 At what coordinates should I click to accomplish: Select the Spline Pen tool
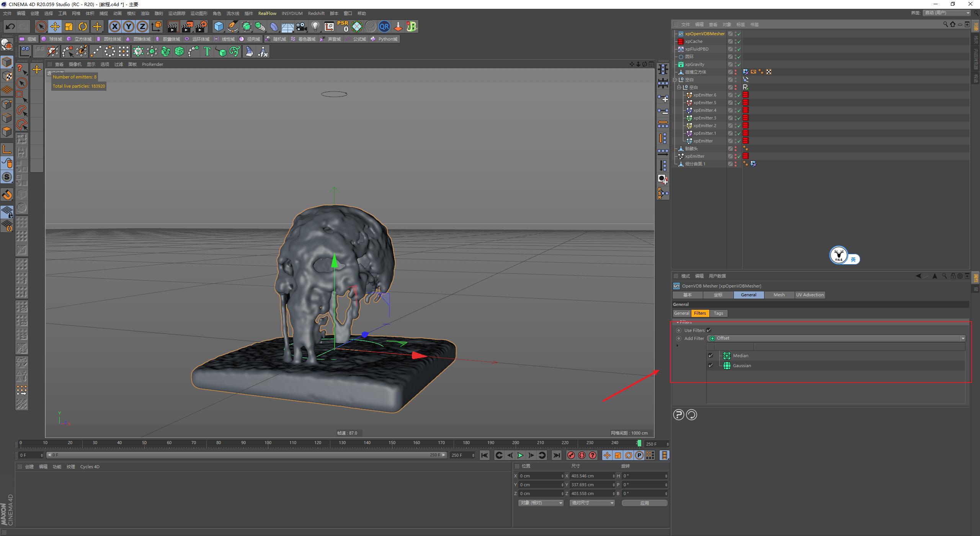click(232, 26)
